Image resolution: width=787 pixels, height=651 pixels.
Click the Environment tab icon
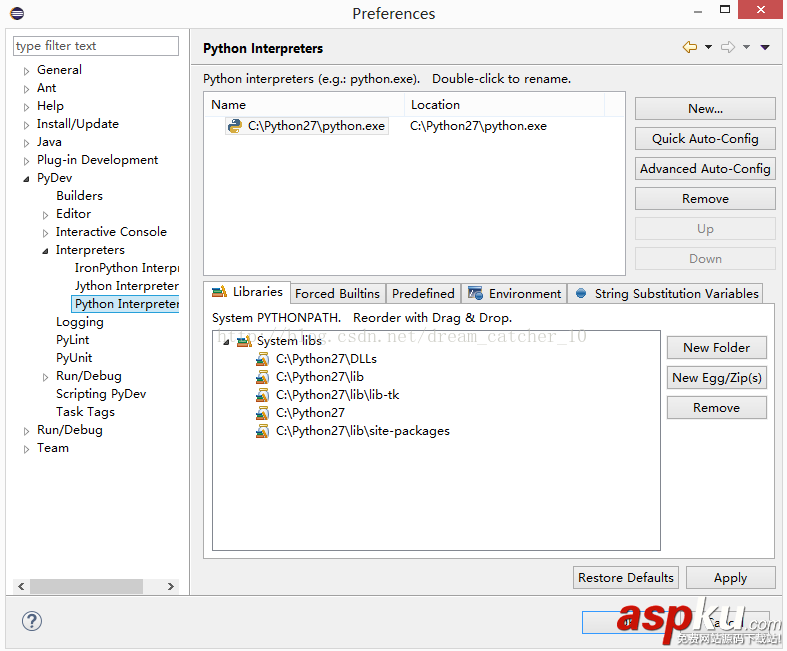[475, 293]
